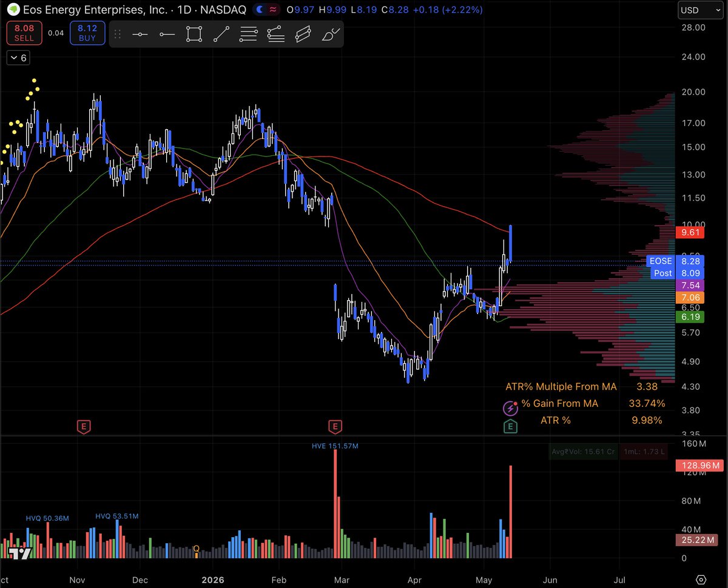This screenshot has width=728, height=588.
Task: Select the Fib retracement lines tool
Action: 248,35
